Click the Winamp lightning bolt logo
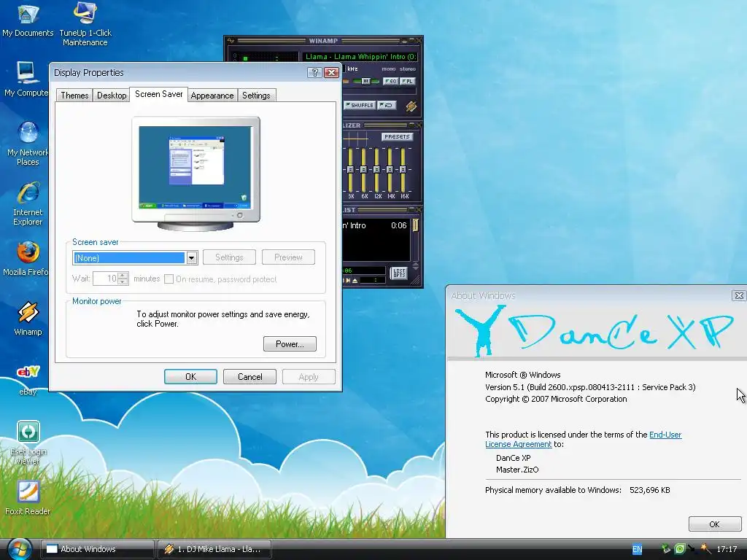 tap(411, 106)
